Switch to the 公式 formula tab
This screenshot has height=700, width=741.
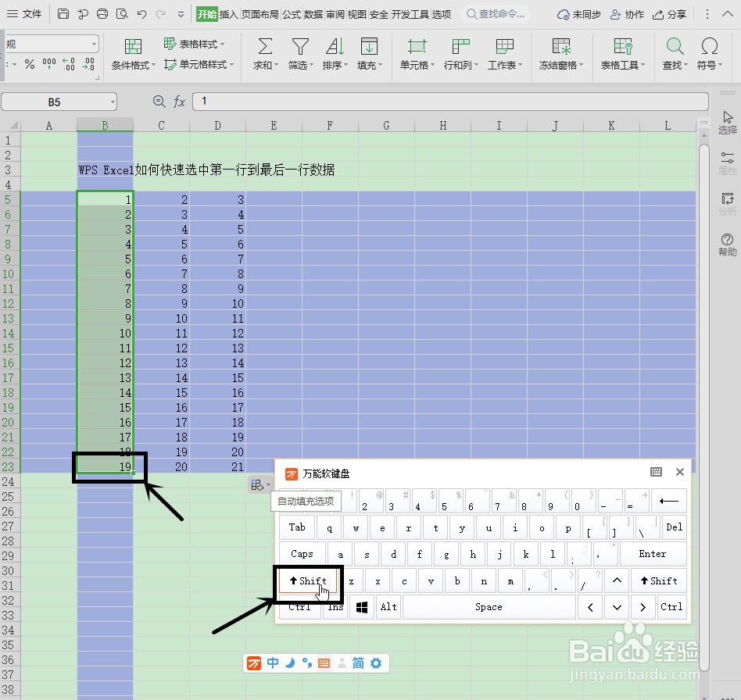tap(292, 14)
